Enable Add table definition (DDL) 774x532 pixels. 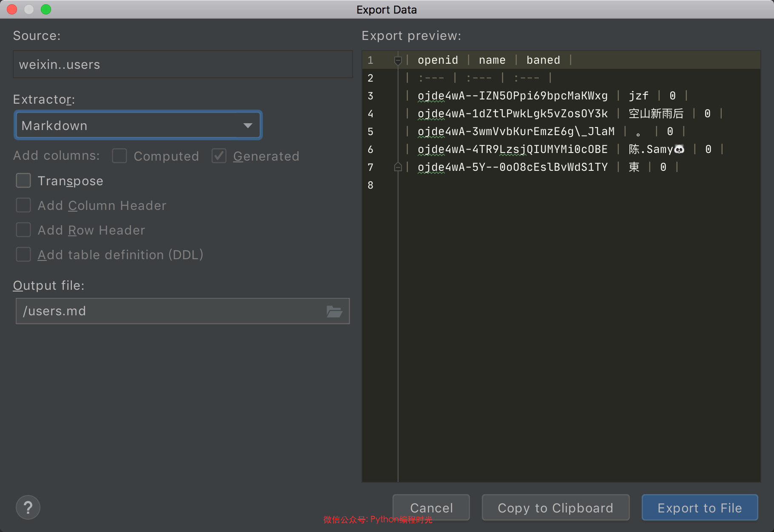tap(23, 255)
